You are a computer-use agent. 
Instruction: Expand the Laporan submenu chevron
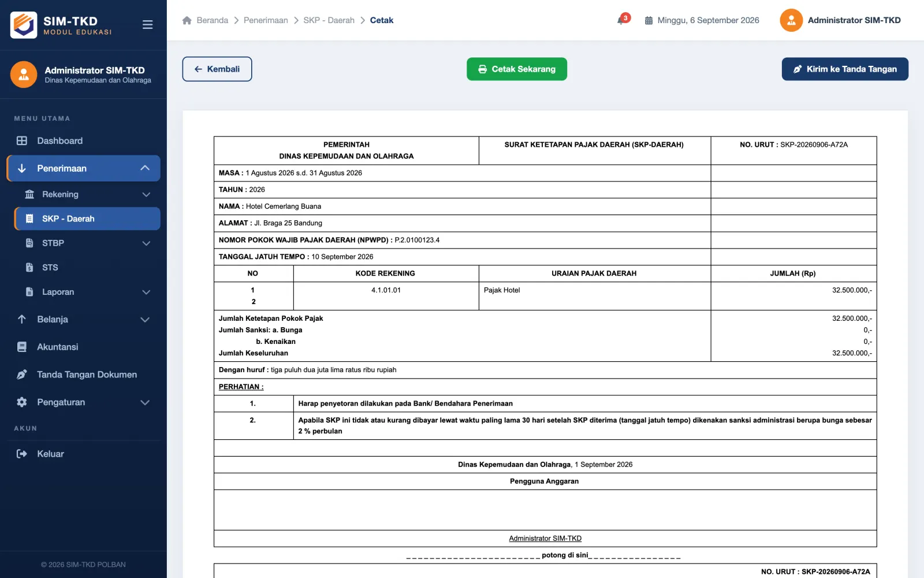(x=146, y=292)
